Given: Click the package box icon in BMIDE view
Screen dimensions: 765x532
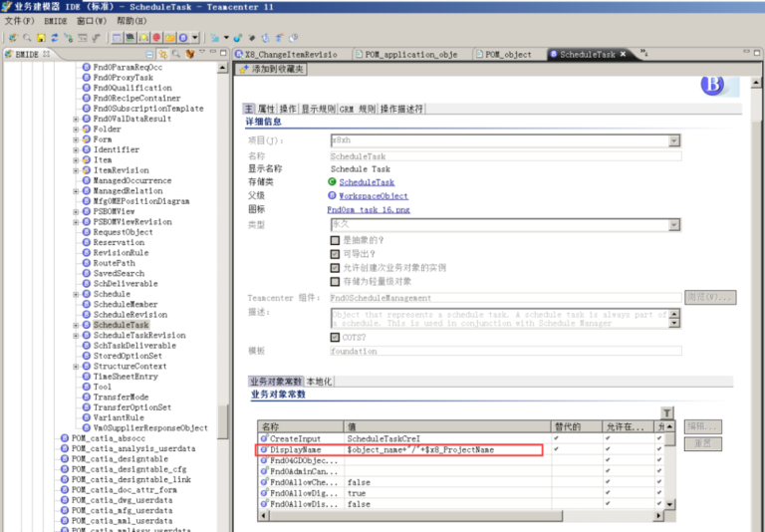Looking at the screenshot, I should click(190, 54).
